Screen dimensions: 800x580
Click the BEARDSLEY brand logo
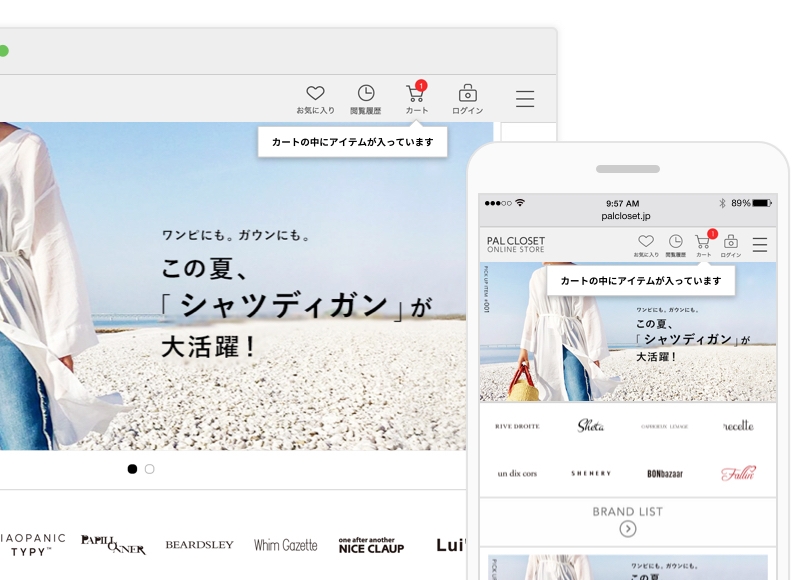[199, 543]
